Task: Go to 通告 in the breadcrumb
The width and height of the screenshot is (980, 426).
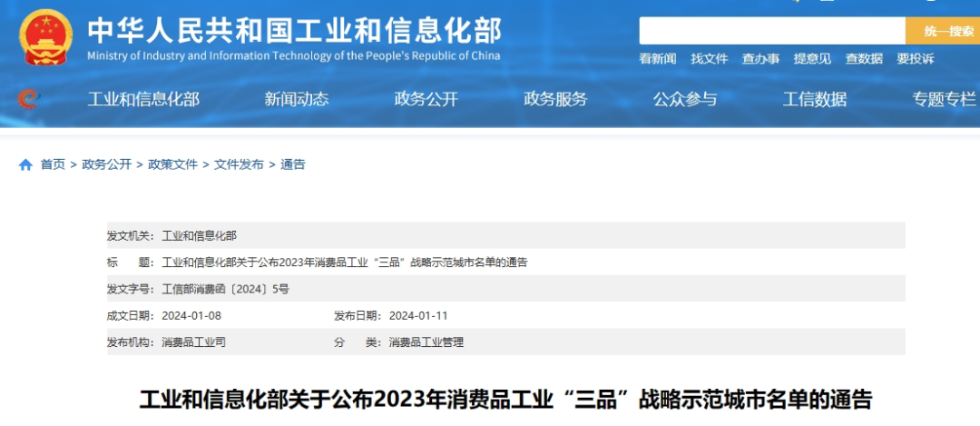Action: [x=293, y=164]
